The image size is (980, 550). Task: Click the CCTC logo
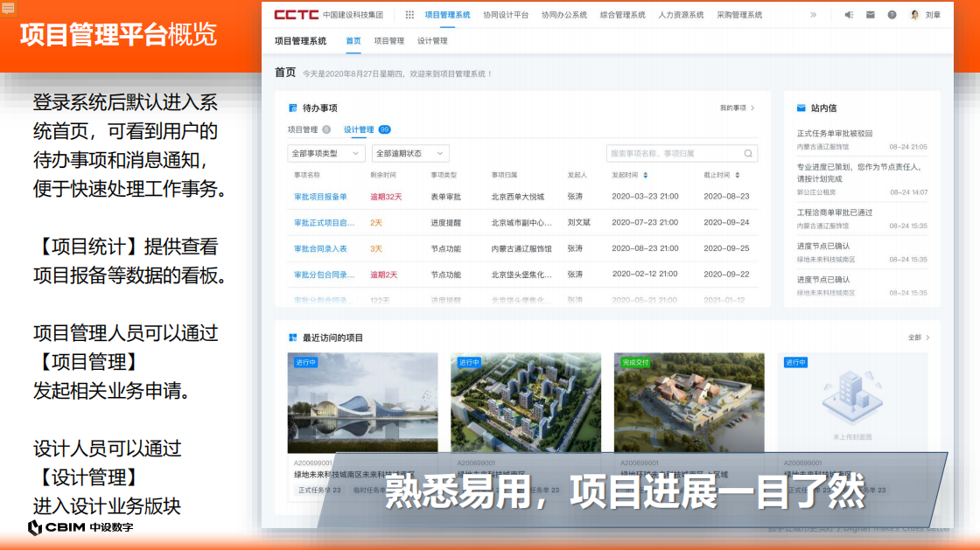coord(297,15)
